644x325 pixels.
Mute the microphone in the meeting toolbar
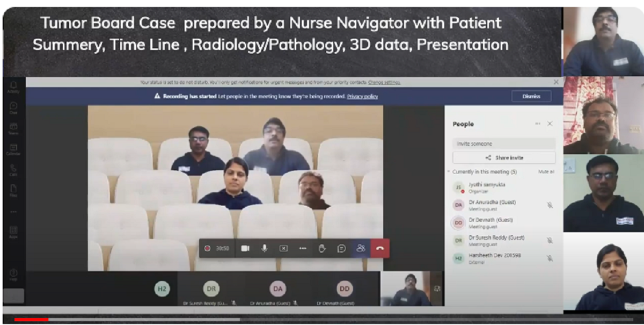click(x=264, y=248)
